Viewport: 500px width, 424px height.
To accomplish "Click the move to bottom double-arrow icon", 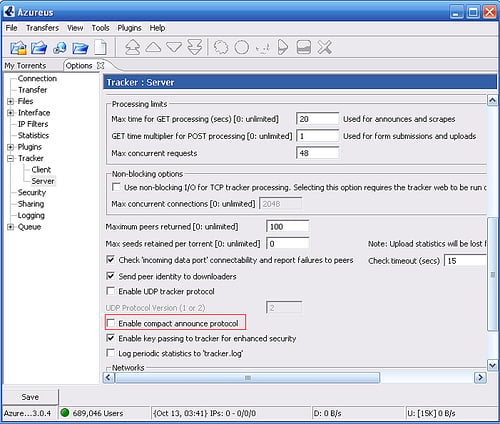I will point(195,47).
